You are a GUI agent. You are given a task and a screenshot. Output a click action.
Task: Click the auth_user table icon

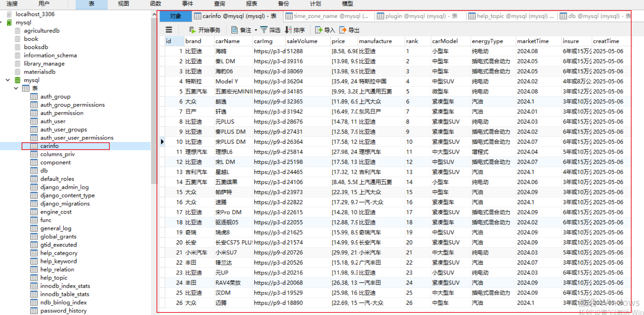pos(34,121)
